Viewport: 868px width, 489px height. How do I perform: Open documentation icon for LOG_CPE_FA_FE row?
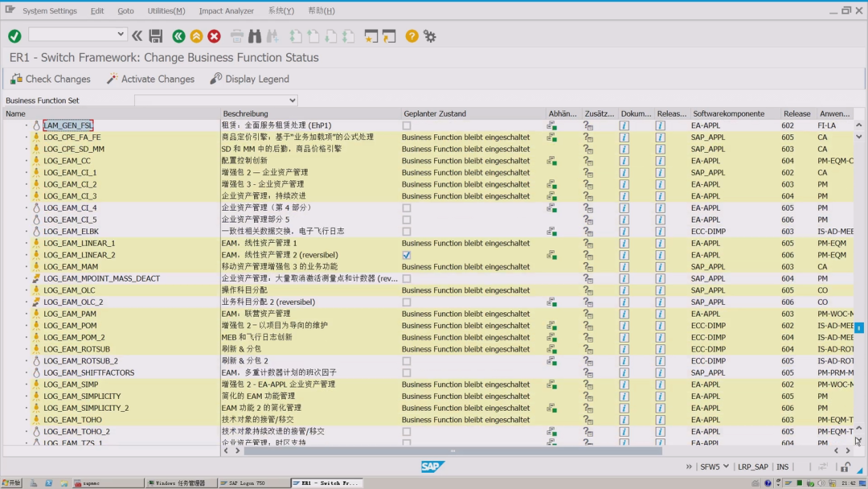pos(624,138)
